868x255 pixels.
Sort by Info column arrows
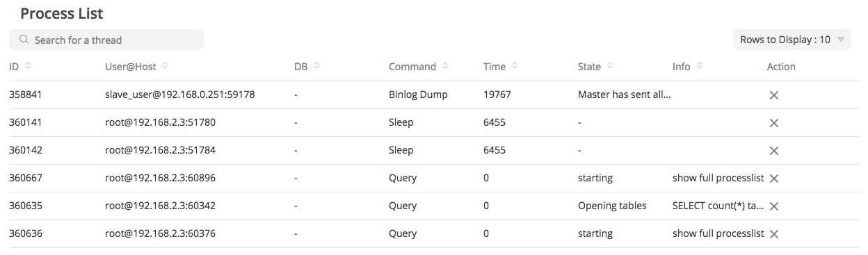[x=700, y=67]
